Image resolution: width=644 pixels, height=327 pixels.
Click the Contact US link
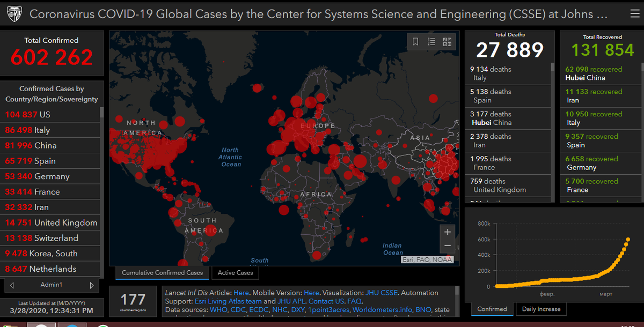[x=326, y=301]
